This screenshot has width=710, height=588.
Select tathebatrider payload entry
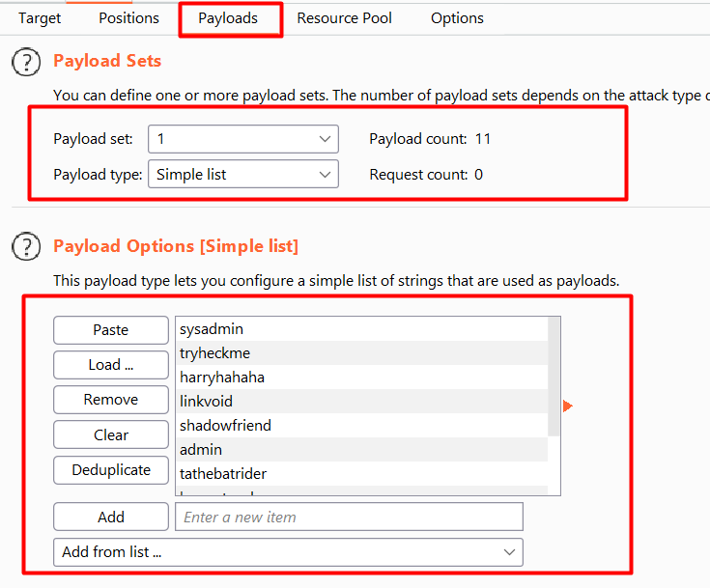pyautogui.click(x=362, y=473)
